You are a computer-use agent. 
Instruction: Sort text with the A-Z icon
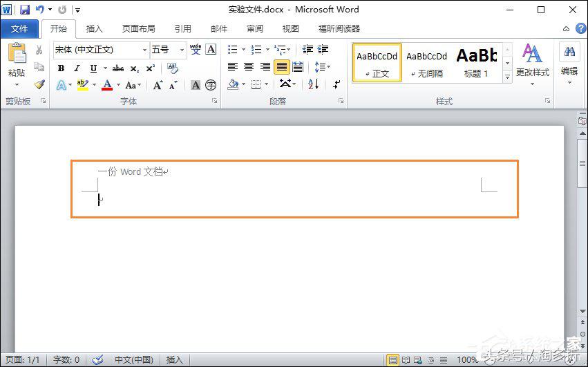click(x=314, y=84)
